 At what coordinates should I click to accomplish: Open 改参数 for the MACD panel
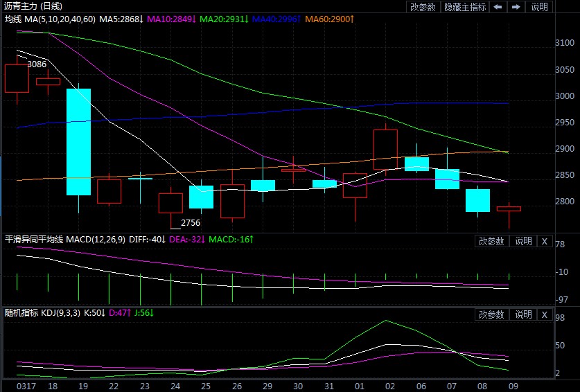(x=491, y=241)
